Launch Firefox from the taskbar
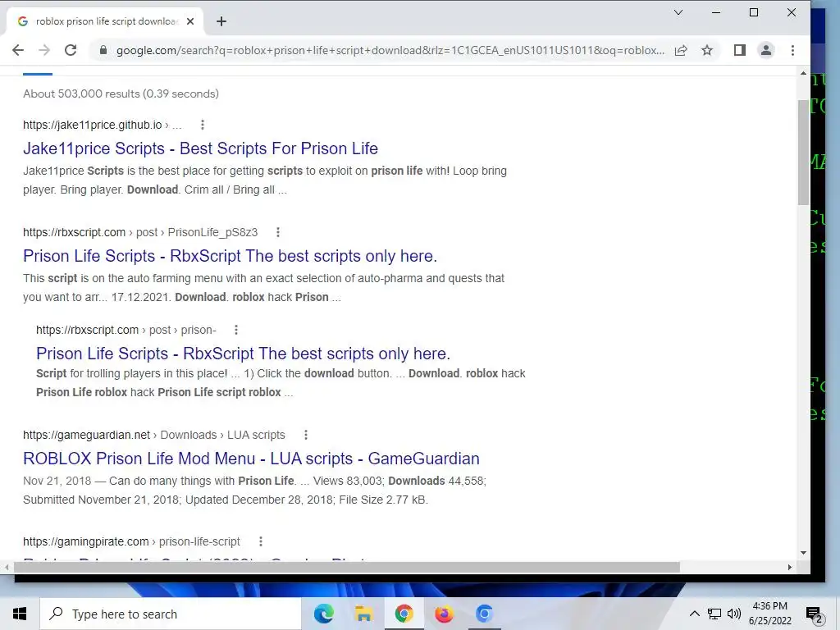 [444, 614]
